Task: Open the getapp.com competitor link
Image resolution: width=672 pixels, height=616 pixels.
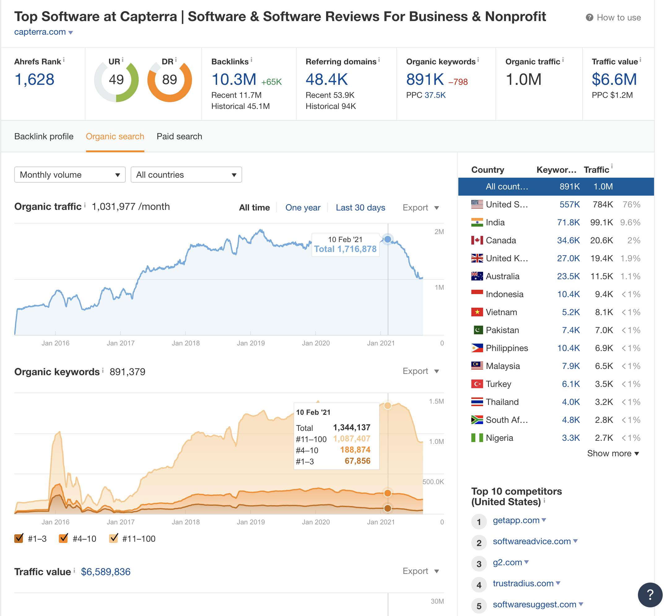Action: coord(516,520)
